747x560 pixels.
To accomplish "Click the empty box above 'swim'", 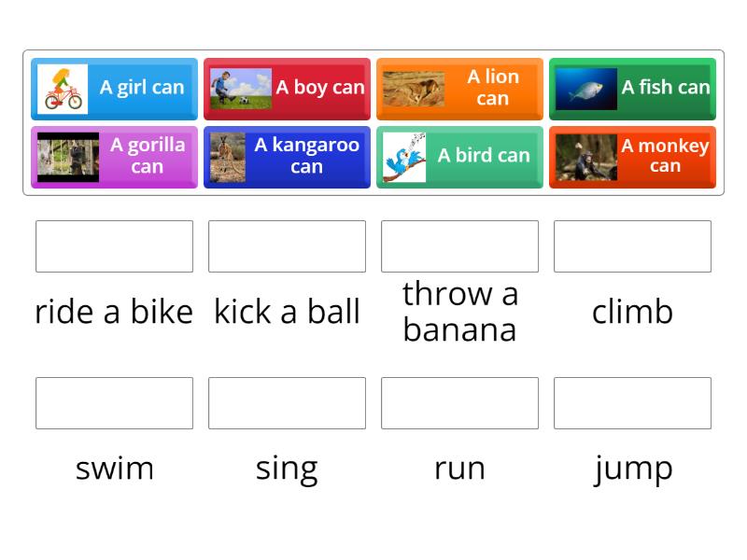I will 114,403.
